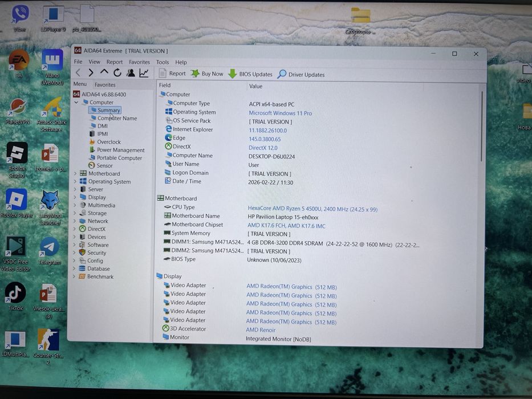Click Buy Now in toolbar

click(x=207, y=74)
